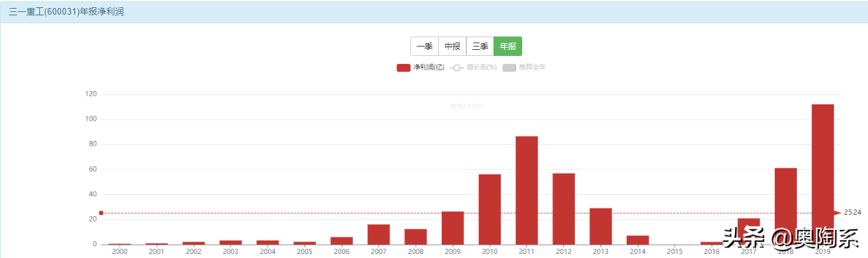Click the 2009 net profit bar

pos(453,228)
